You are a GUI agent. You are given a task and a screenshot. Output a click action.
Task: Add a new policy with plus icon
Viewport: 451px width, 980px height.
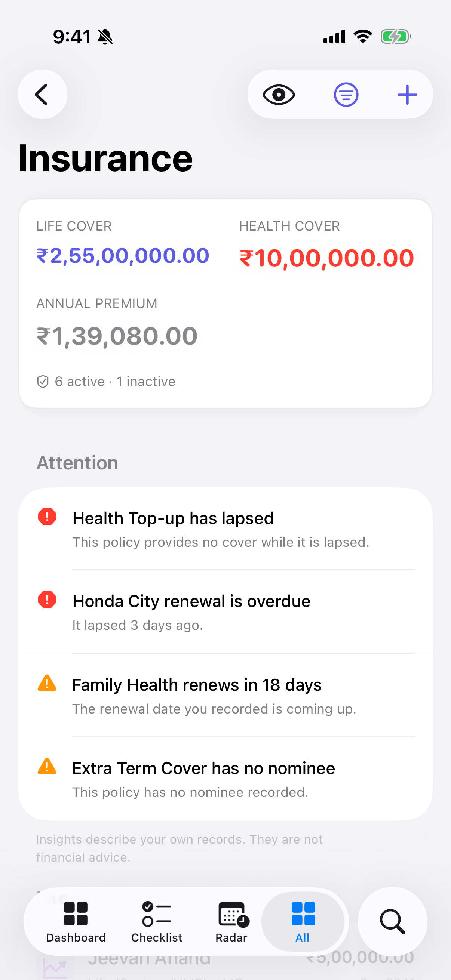[x=407, y=94]
